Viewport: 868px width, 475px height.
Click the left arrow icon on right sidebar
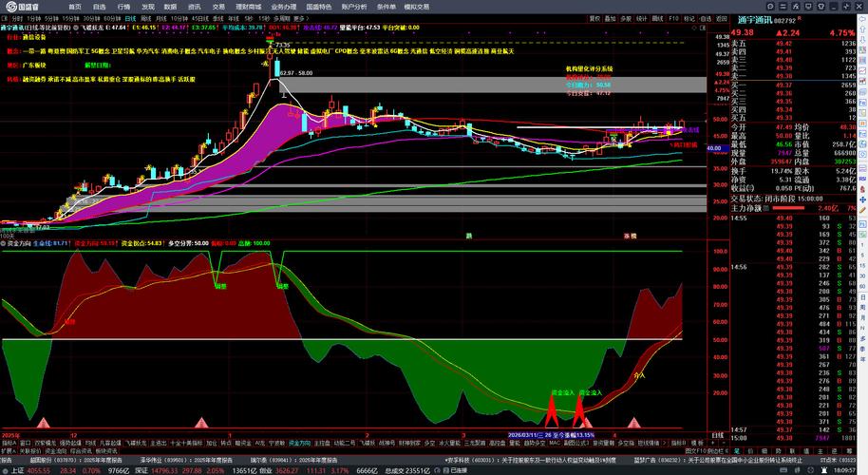tap(863, 18)
